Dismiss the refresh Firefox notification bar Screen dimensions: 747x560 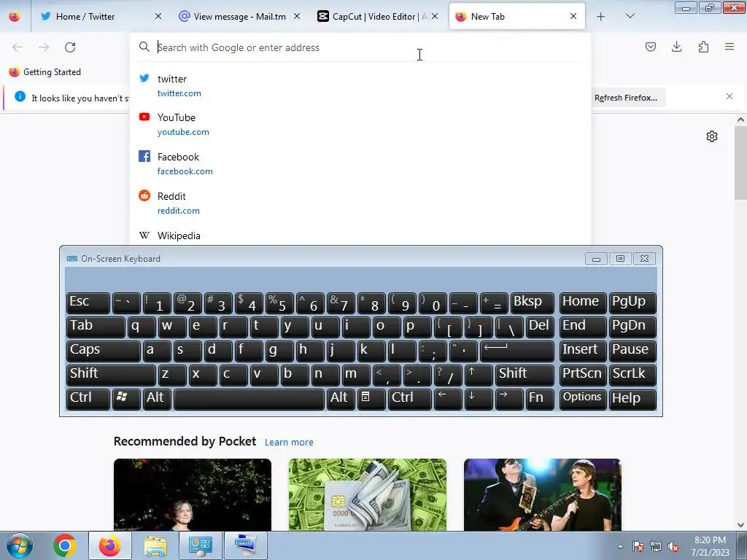pyautogui.click(x=729, y=96)
